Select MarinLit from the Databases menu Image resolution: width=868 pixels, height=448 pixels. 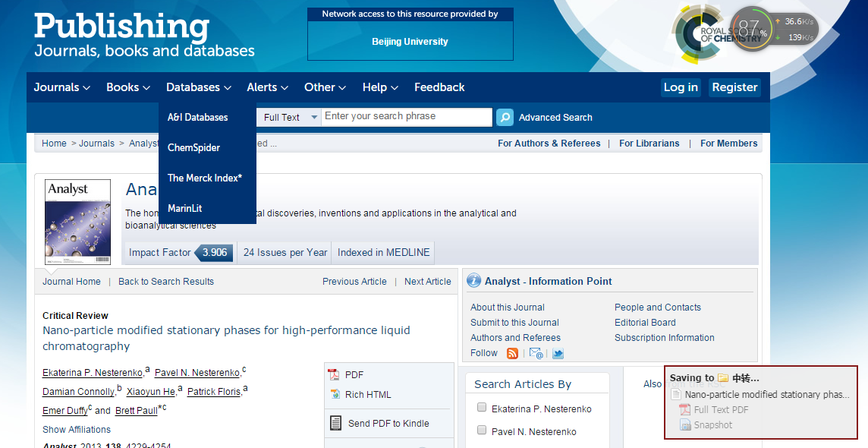click(185, 208)
